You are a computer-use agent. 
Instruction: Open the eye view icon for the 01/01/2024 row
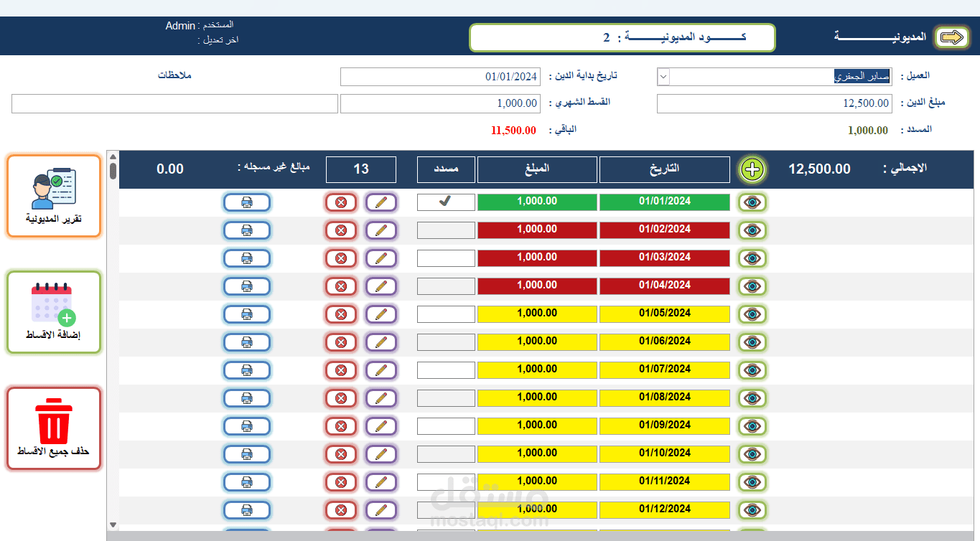752,202
